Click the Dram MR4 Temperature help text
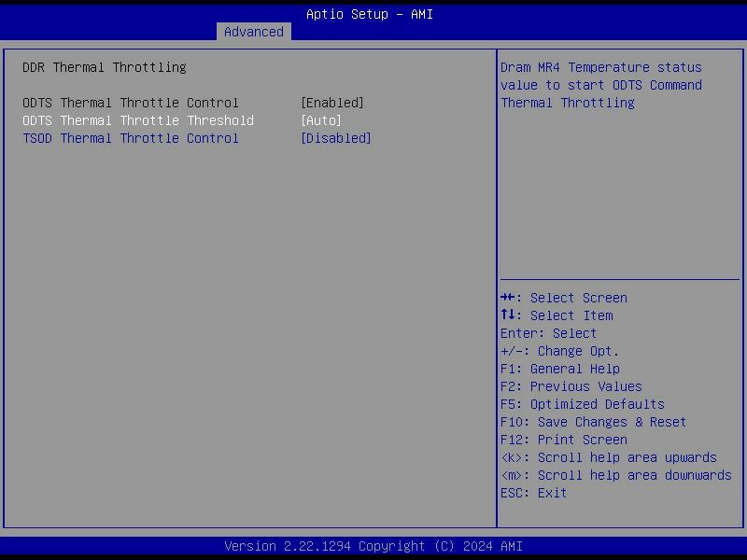Screen dimensions: 747x560 pos(601,85)
